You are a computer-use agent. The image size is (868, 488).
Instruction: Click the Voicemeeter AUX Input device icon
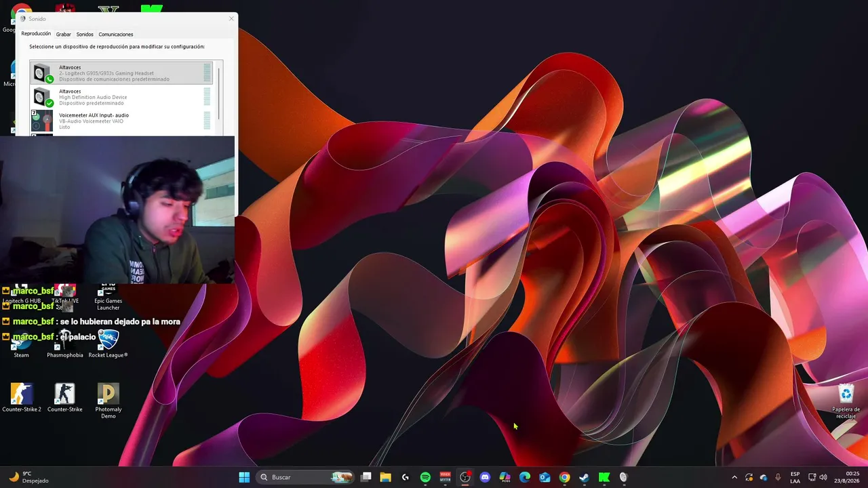42,121
